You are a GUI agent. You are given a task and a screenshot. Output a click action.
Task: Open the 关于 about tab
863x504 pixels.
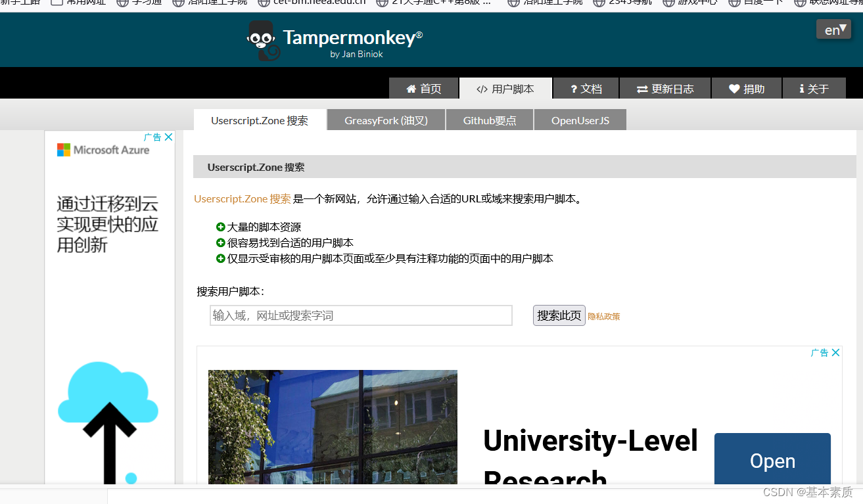click(814, 89)
